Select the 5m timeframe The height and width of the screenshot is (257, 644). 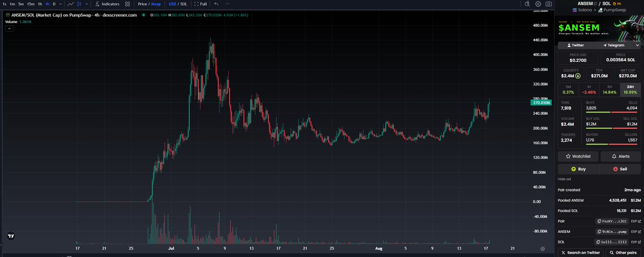coord(21,4)
